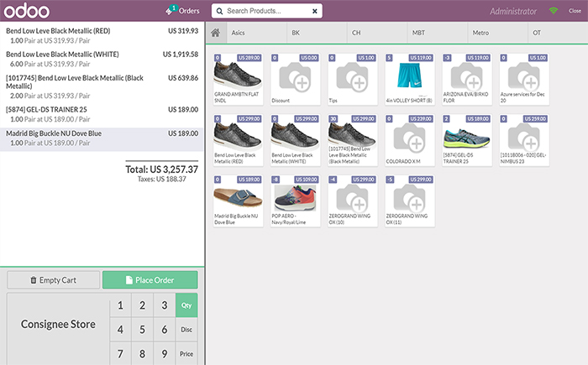
Task: Select Madrid Big Buckle NU Dove Blue order line
Action: tap(102, 139)
